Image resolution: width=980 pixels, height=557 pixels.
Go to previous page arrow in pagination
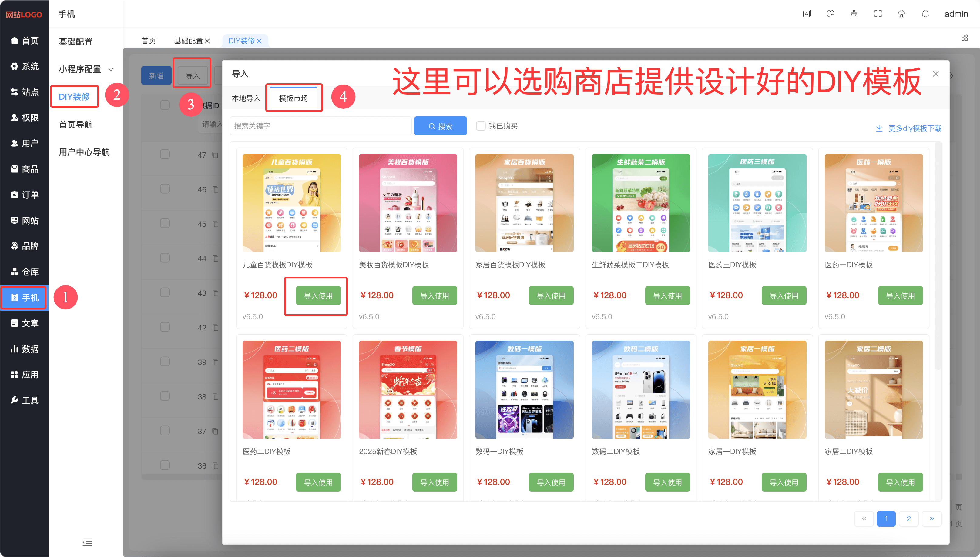(x=864, y=519)
